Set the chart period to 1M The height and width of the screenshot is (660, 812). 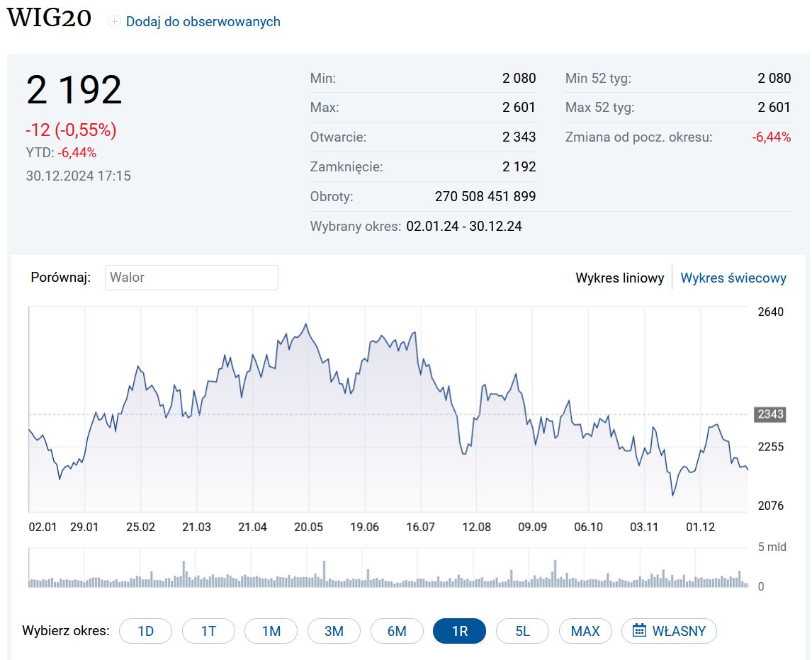coord(271,631)
